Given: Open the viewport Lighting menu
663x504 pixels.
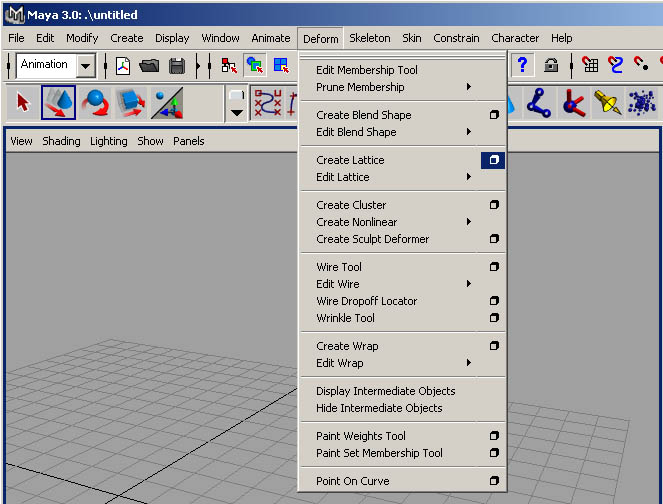Looking at the screenshot, I should point(109,141).
